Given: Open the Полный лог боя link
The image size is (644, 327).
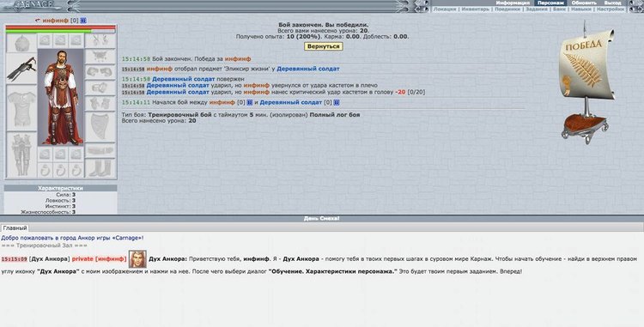Looking at the screenshot, I should (334, 115).
